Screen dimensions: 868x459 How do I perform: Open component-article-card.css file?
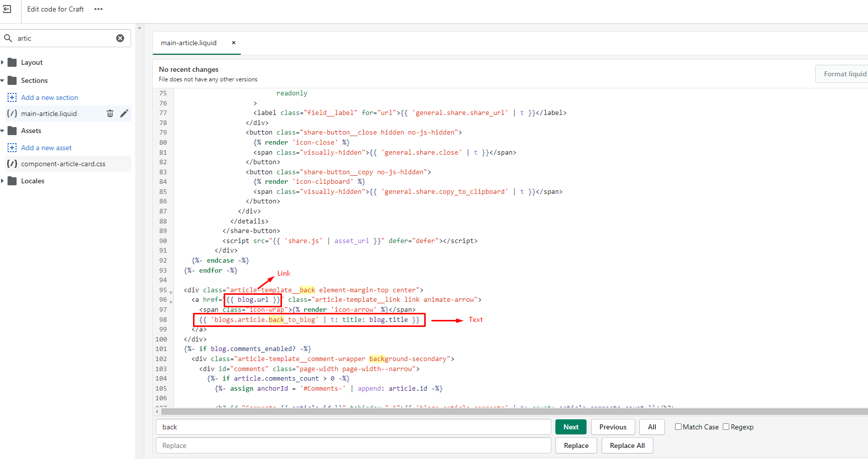click(63, 164)
